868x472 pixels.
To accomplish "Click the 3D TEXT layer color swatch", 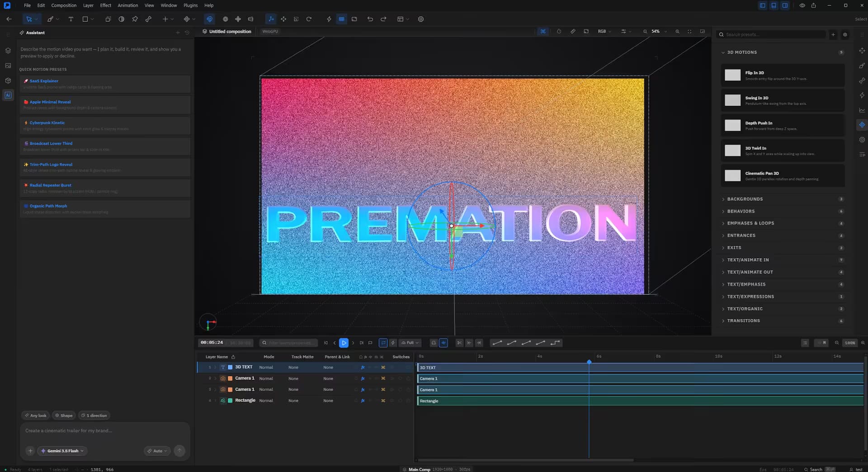I will click(230, 367).
